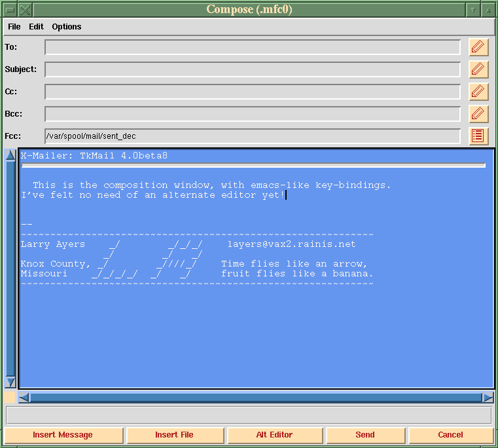This screenshot has width=498, height=448.
Task: Click into the Subject input field
Action: pyautogui.click(x=252, y=69)
